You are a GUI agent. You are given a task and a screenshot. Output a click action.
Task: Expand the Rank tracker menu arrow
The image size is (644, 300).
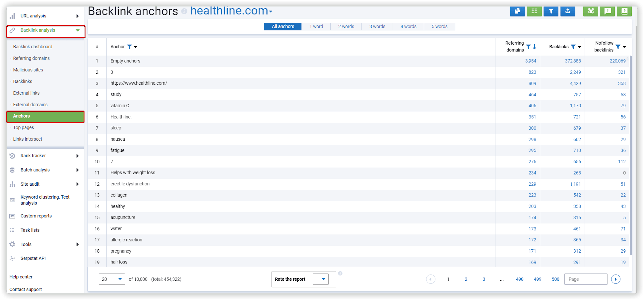(x=77, y=156)
